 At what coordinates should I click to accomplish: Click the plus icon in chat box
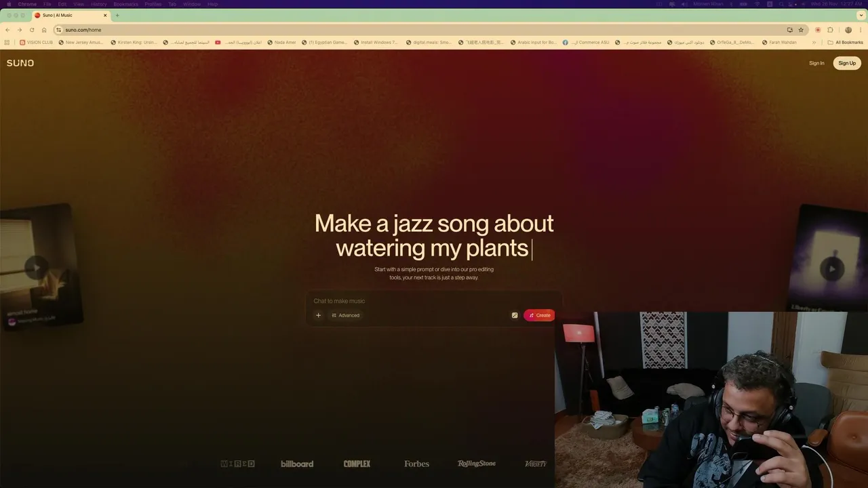(x=318, y=315)
